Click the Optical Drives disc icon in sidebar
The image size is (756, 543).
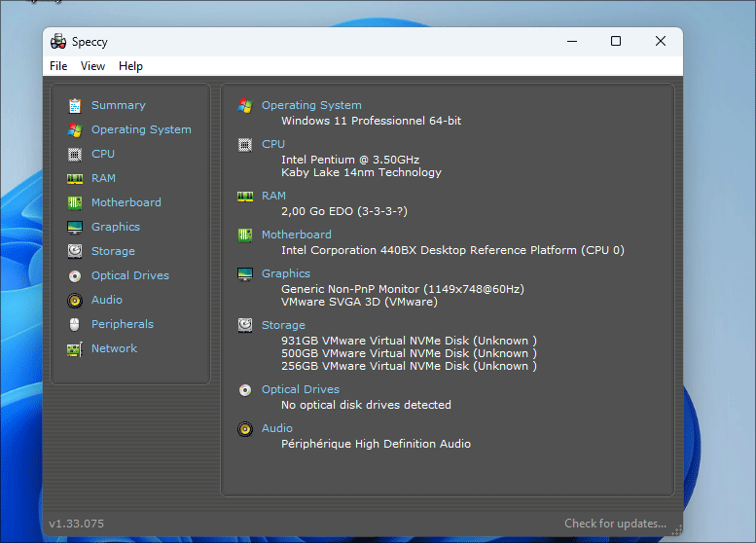[75, 275]
